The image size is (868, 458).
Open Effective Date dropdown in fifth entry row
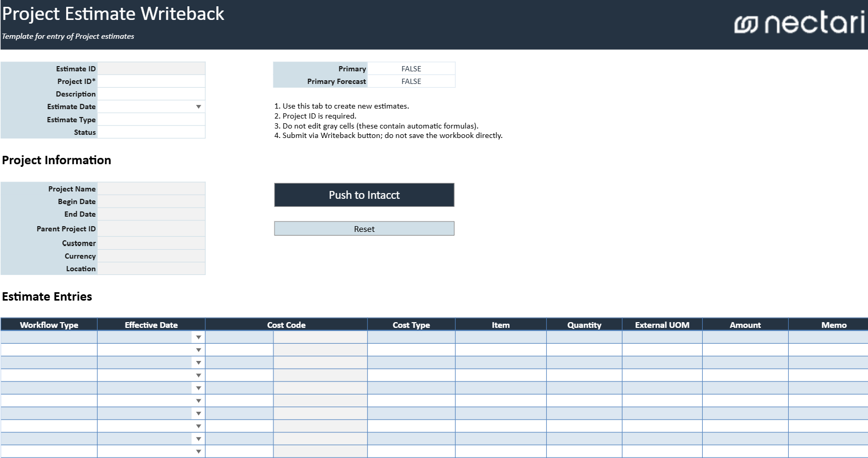[198, 388]
